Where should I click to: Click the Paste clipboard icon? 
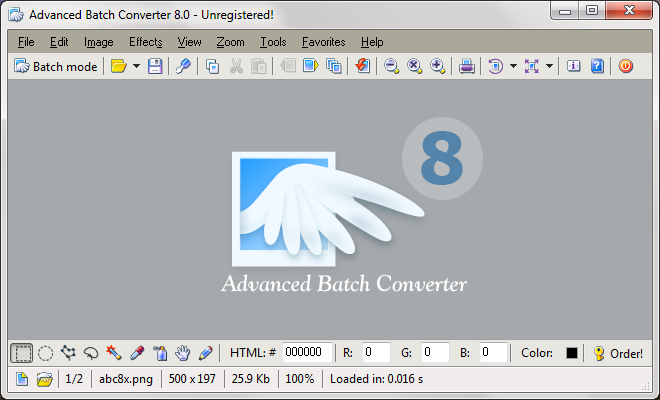259,67
